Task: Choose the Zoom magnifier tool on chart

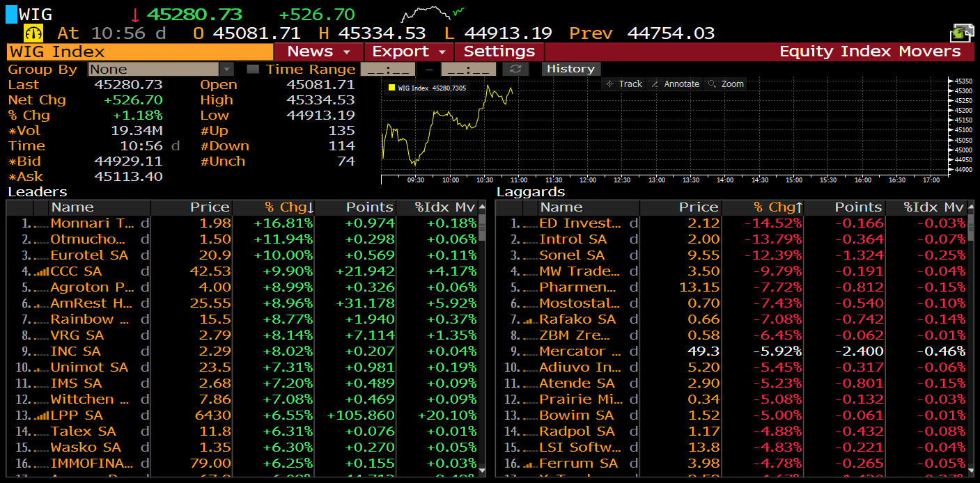Action: pos(726,84)
